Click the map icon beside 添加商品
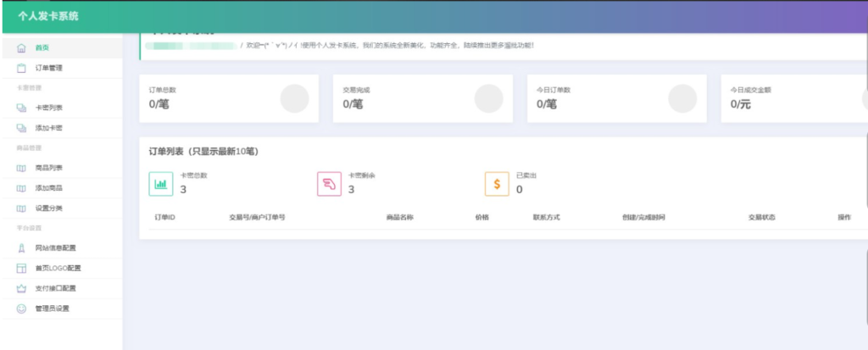868x350 pixels. [21, 188]
